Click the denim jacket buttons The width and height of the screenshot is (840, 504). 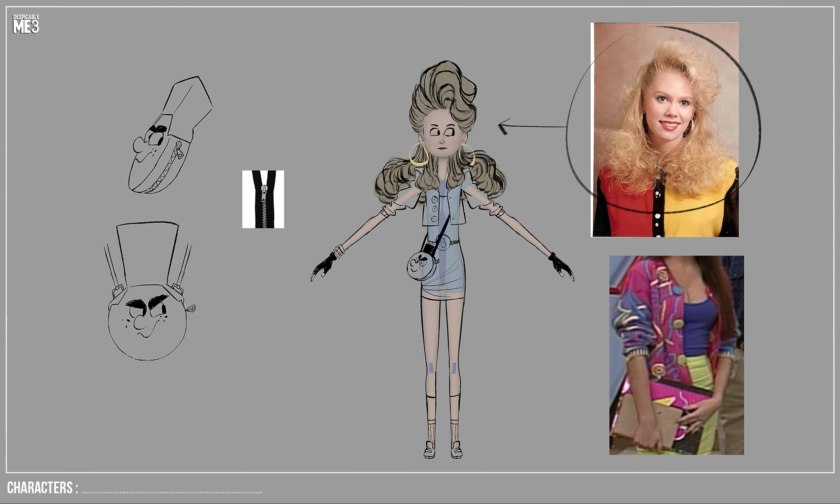coord(434,209)
